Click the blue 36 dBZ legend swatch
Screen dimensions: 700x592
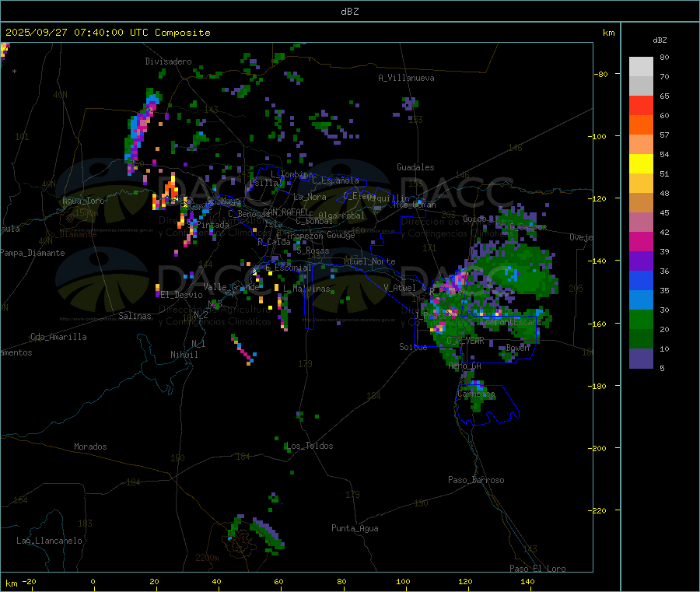tap(641, 280)
